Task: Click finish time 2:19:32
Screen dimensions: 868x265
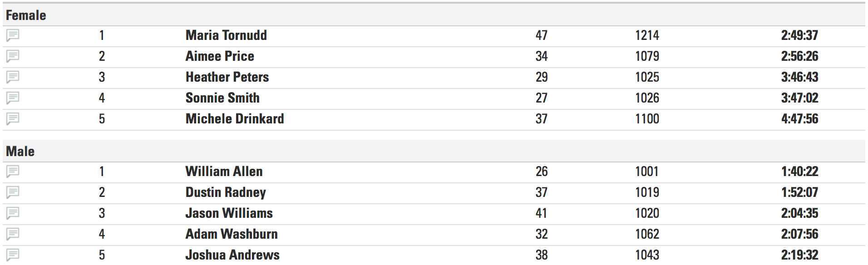Action: coord(799,255)
